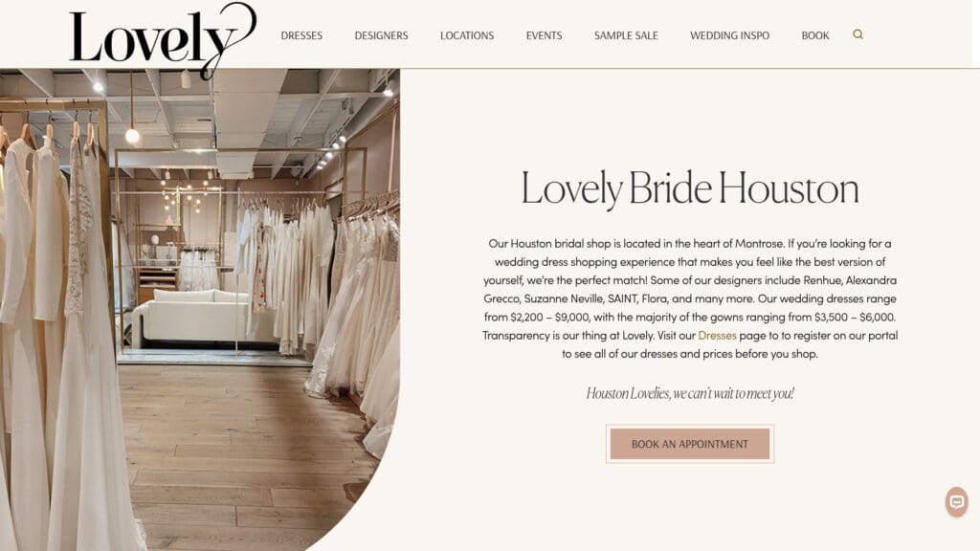Click the hanging globe pendant light in the photo
Image resolution: width=980 pixels, height=551 pixels.
[132, 136]
